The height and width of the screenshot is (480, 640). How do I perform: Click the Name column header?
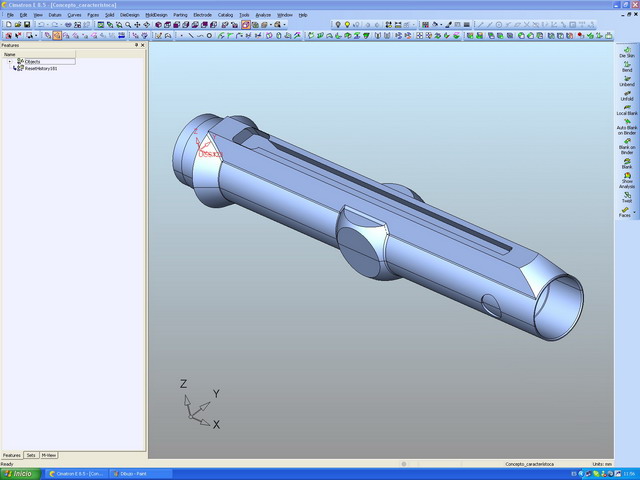pyautogui.click(x=10, y=54)
